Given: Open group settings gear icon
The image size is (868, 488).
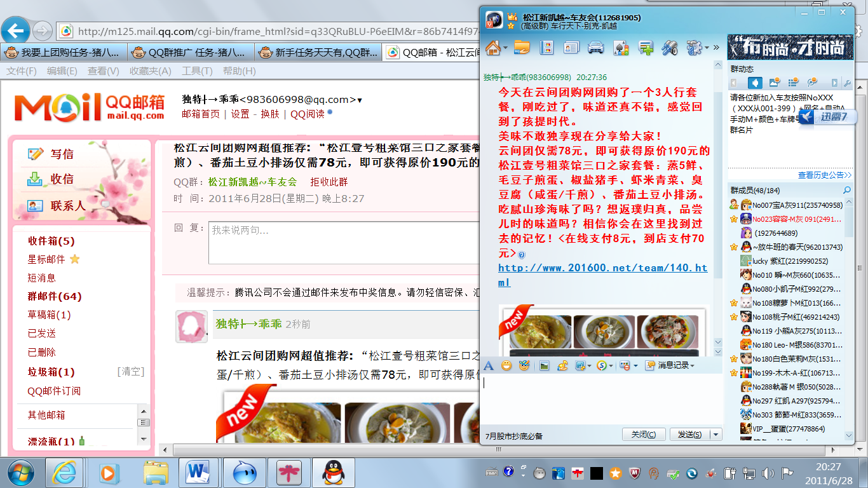Looking at the screenshot, I should click(695, 48).
